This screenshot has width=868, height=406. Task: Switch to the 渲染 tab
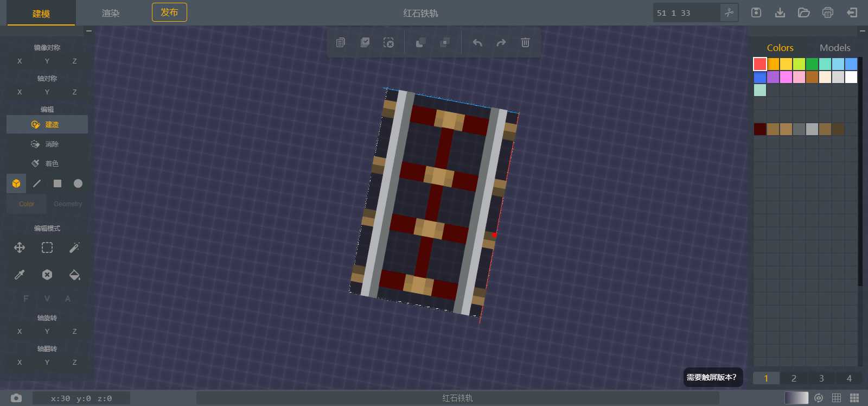(111, 14)
